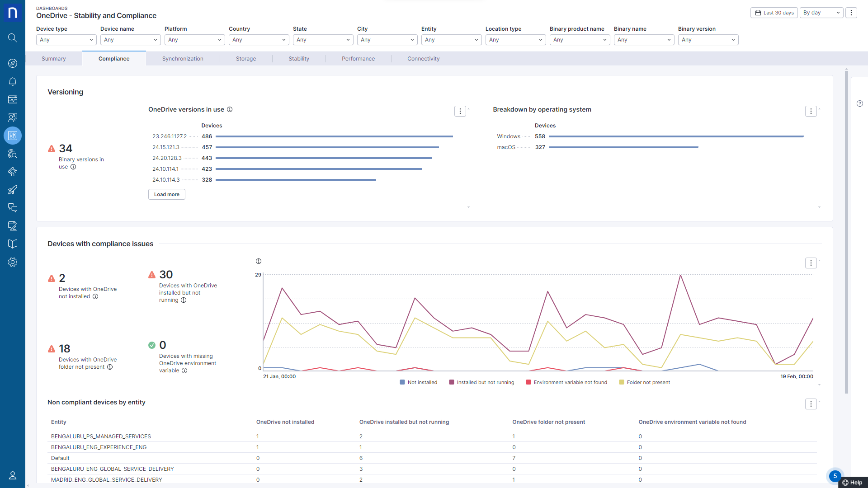Switch to the Summary tab
Screen dimensions: 868x488
pos(54,59)
